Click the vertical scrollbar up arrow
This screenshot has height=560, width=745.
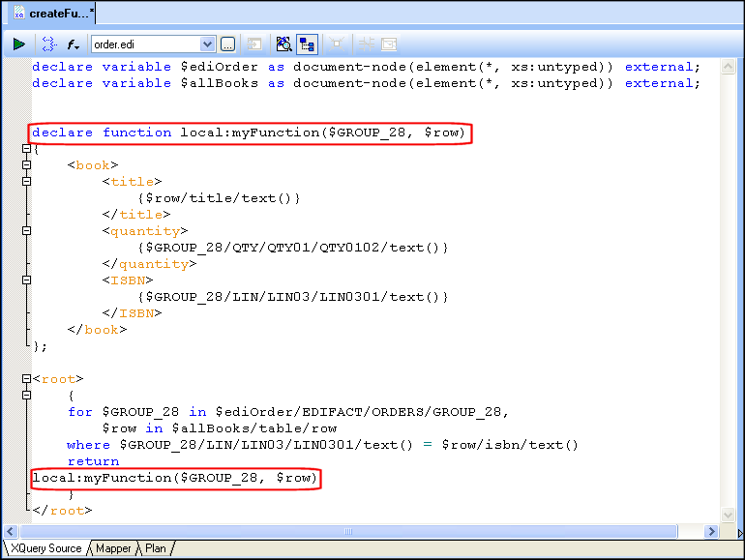point(728,66)
